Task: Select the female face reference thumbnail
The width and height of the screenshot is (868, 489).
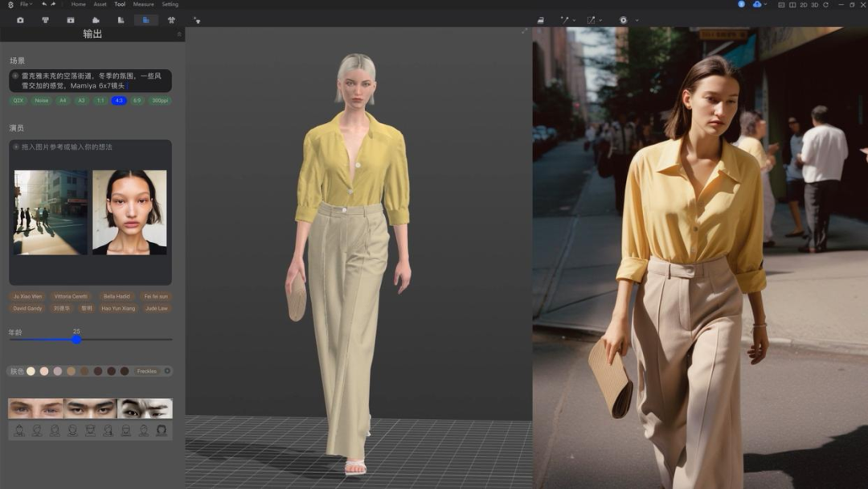Action: [x=129, y=212]
